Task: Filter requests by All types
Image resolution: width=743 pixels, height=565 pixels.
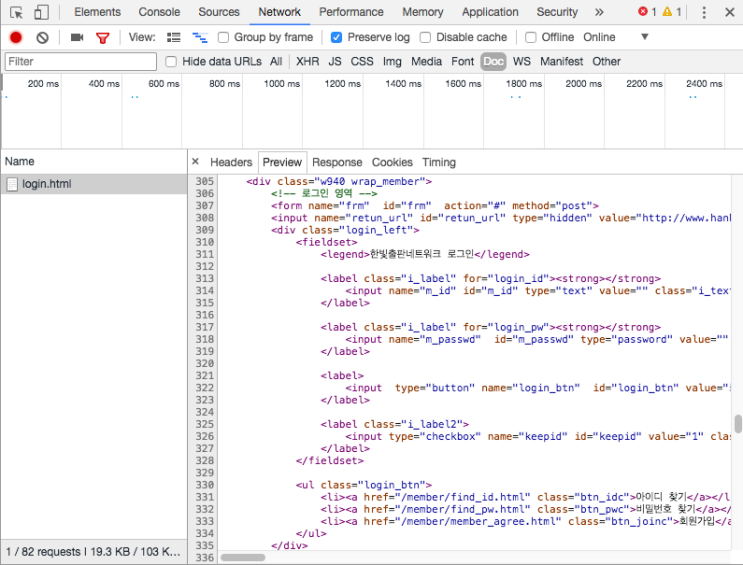Action: click(x=276, y=62)
